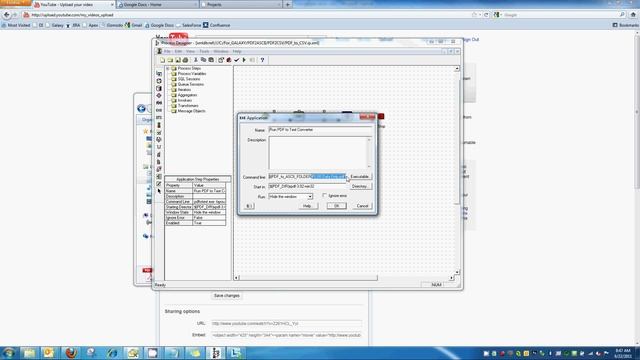Screen dimensions: 640x360
Task: Click Cancel in the Application dialog
Action: [x=362, y=206]
